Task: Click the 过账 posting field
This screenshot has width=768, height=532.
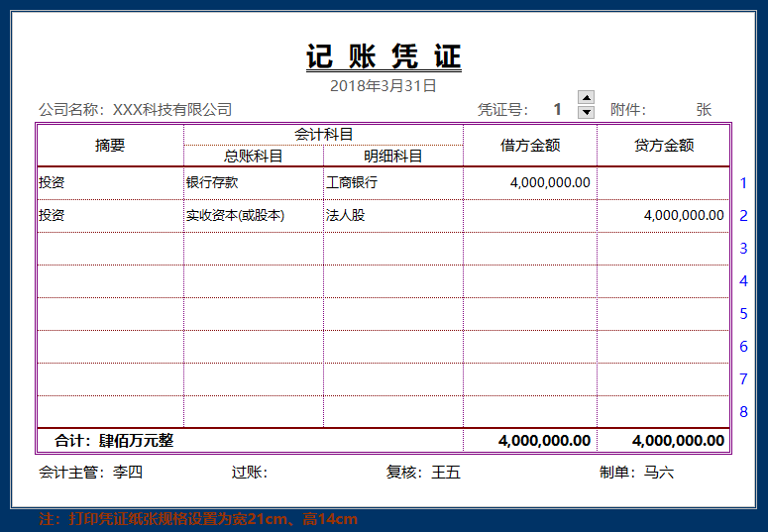Action: [x=250, y=473]
